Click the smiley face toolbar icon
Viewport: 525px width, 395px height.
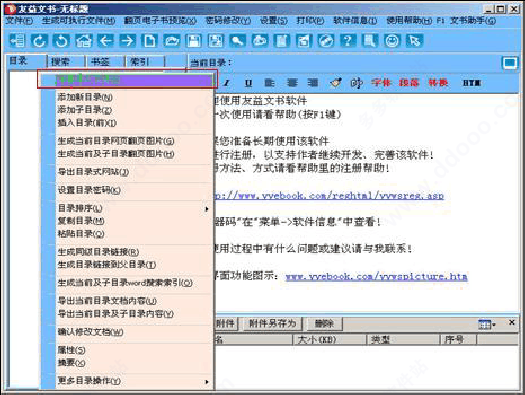click(392, 41)
